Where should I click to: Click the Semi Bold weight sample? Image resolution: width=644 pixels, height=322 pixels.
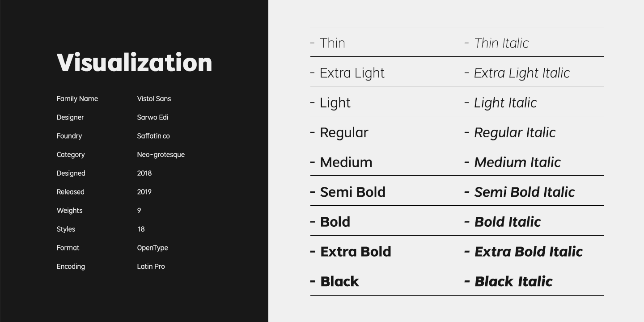352,192
